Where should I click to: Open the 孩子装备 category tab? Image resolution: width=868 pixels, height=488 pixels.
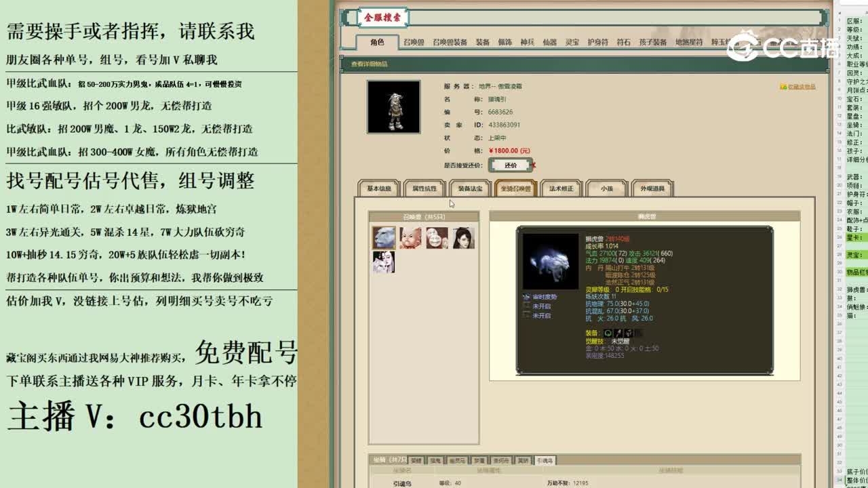click(652, 42)
